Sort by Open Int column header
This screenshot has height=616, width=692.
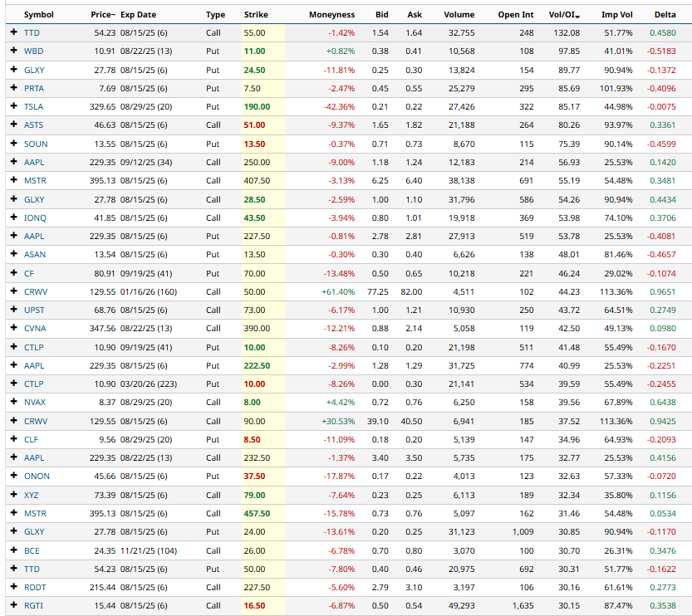tap(515, 15)
